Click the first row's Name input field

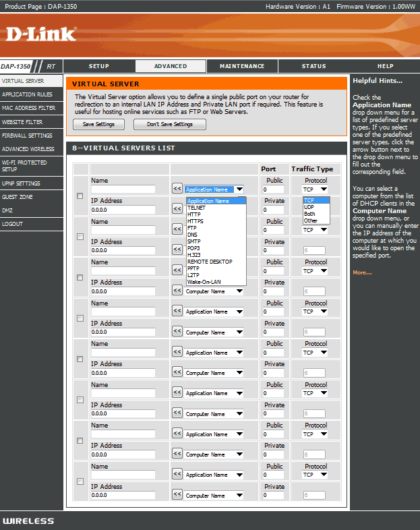123,189
